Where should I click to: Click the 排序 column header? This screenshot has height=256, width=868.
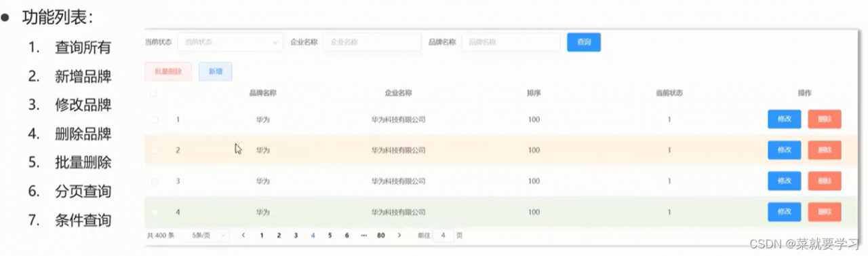(x=534, y=93)
